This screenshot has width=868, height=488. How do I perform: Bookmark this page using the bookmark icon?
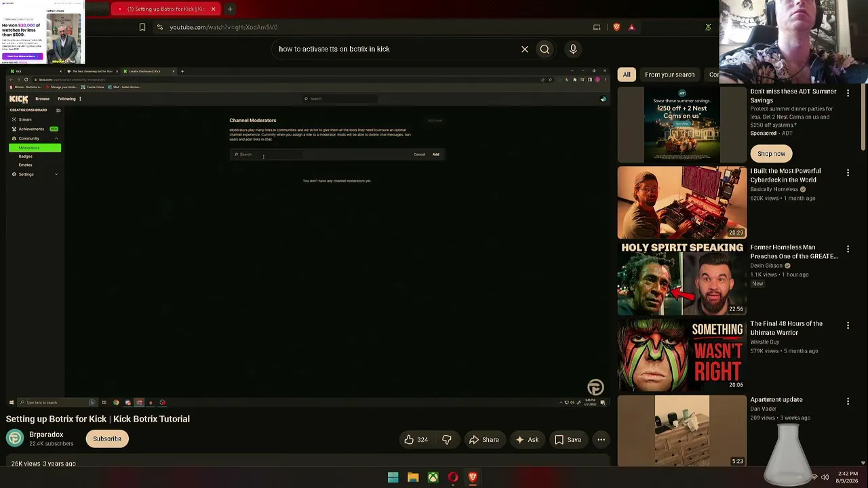tap(142, 27)
